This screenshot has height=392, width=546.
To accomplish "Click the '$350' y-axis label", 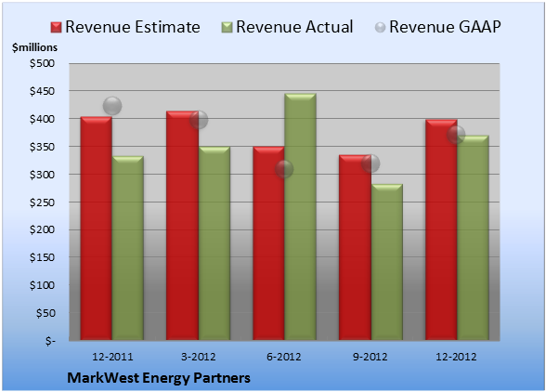I will pyautogui.click(x=42, y=147).
